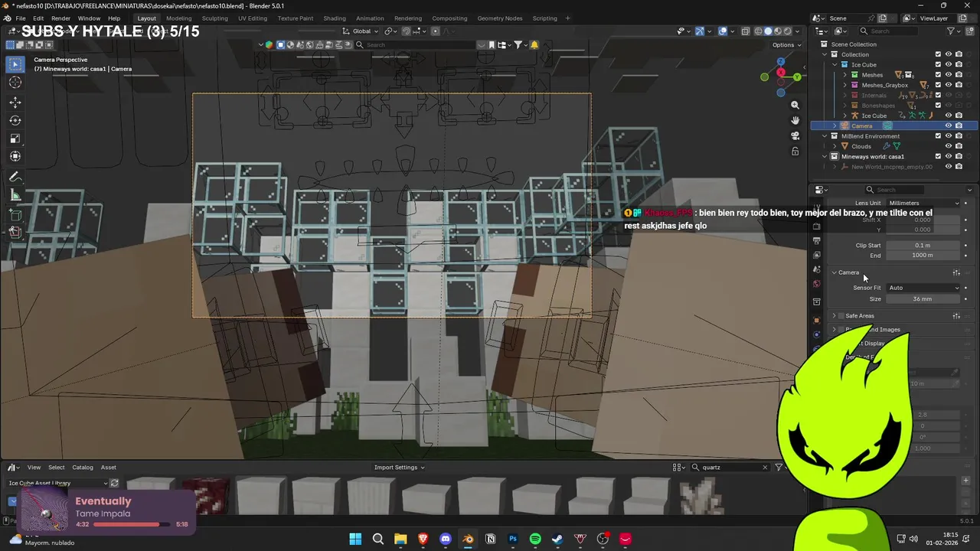The image size is (980, 551).
Task: Disable rendering of Ice Cube armature
Action: (959, 116)
